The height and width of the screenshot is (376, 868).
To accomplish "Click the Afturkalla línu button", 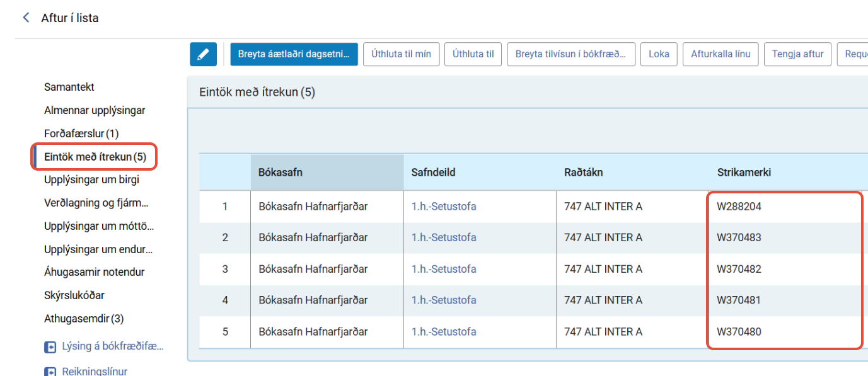I will (x=720, y=54).
